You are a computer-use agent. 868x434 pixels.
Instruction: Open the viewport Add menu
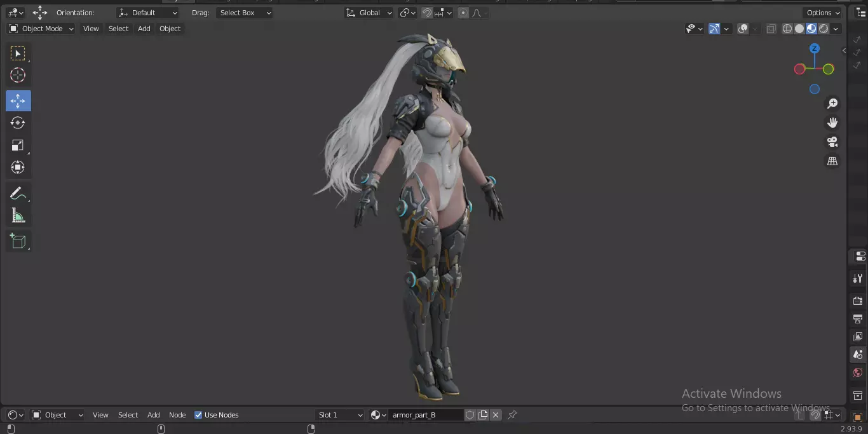144,29
